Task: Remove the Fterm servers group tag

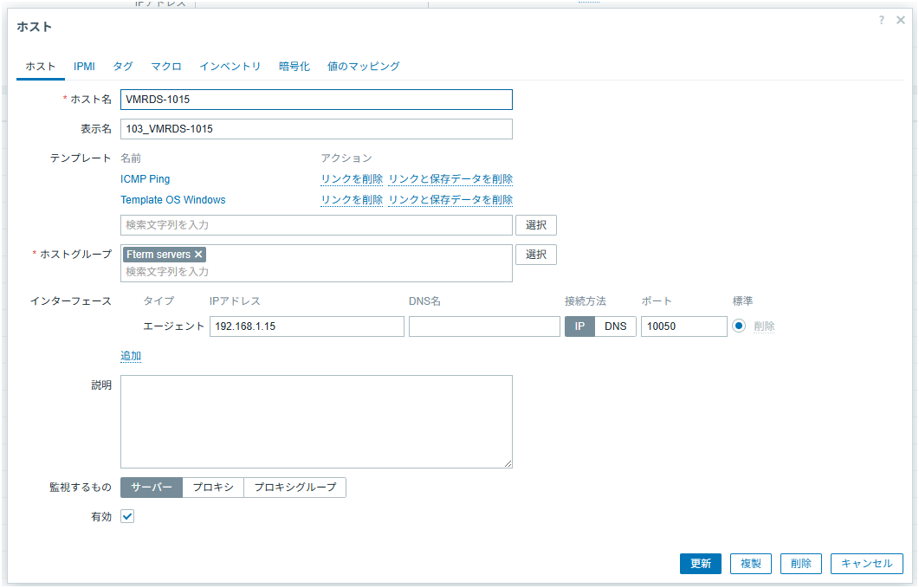Action: (198, 255)
